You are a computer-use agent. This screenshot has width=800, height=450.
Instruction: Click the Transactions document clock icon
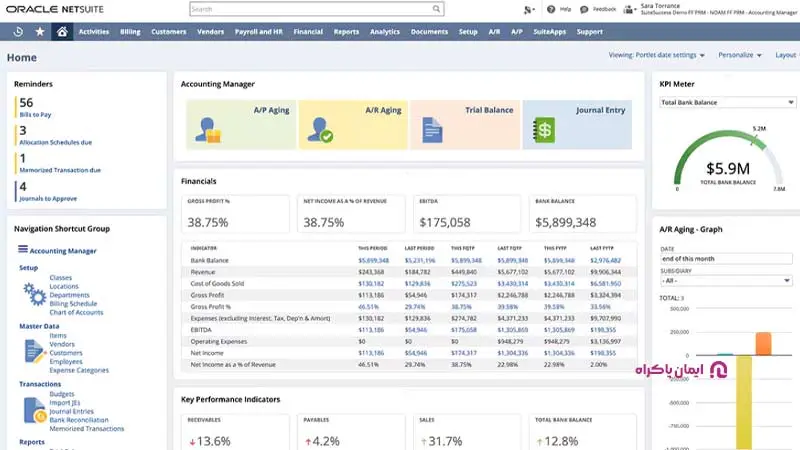35,410
